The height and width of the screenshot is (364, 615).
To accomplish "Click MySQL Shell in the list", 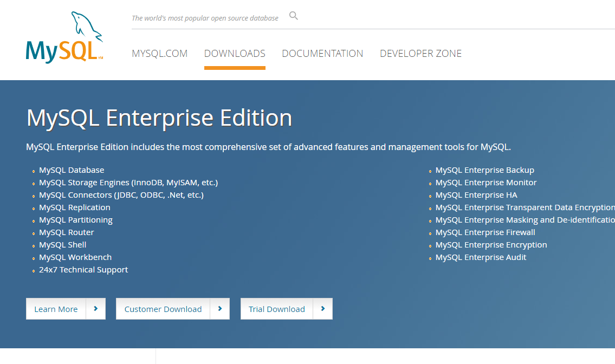I will click(62, 245).
